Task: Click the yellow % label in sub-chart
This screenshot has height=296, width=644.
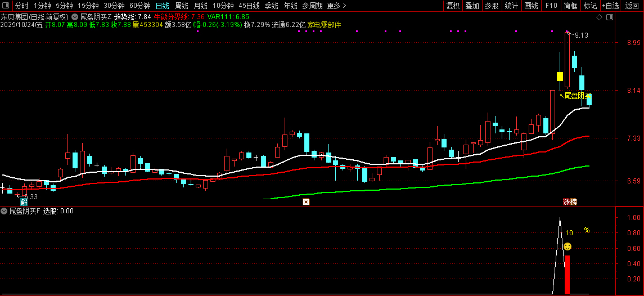Action: point(587,230)
